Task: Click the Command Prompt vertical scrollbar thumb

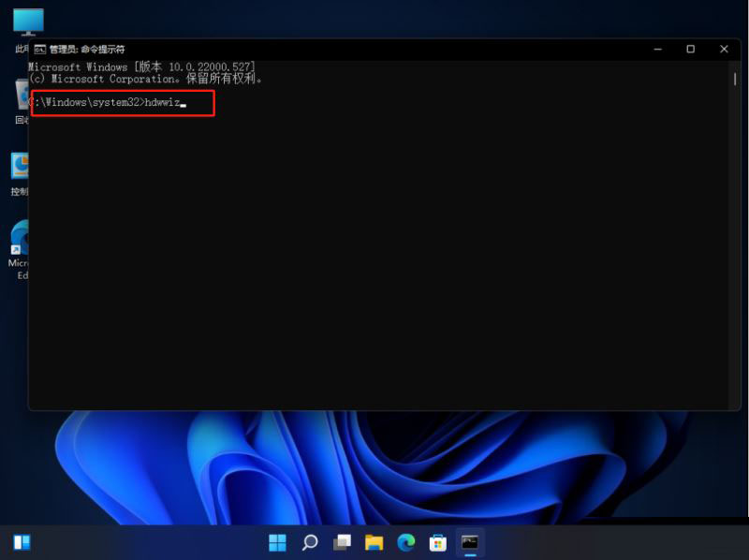Action: 735,79
